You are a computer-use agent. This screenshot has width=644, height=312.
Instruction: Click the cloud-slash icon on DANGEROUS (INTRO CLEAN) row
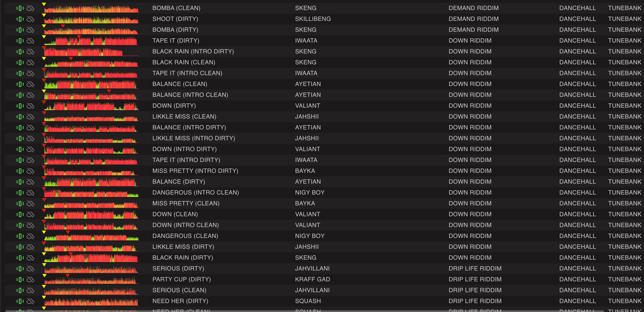point(30,193)
